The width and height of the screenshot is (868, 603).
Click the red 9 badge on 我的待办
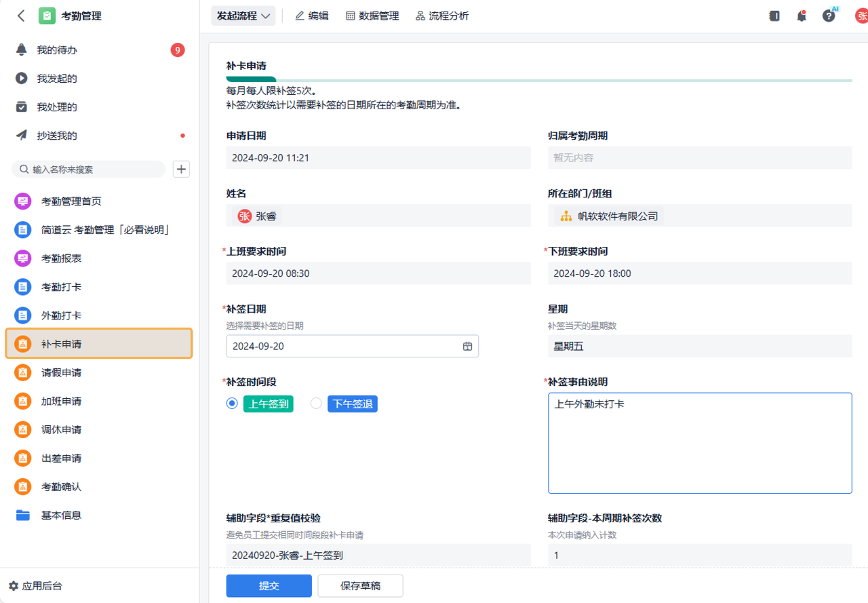click(178, 50)
